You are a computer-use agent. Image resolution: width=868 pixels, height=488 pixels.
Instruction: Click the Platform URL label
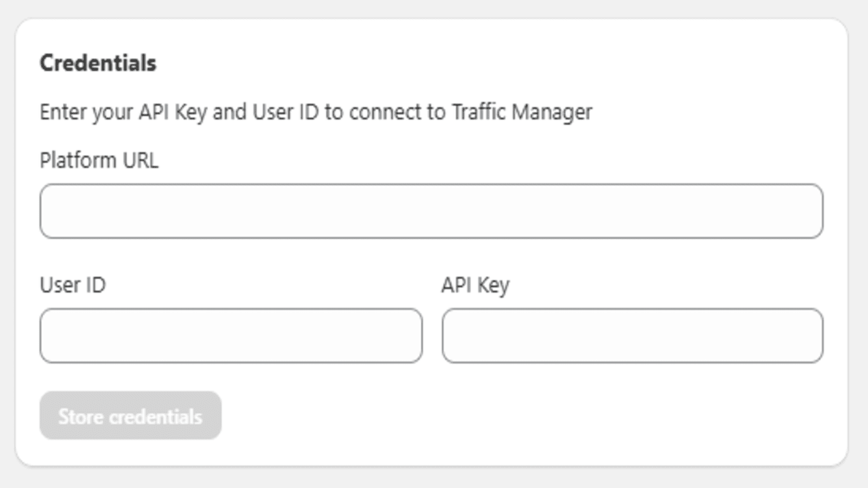coord(99,160)
